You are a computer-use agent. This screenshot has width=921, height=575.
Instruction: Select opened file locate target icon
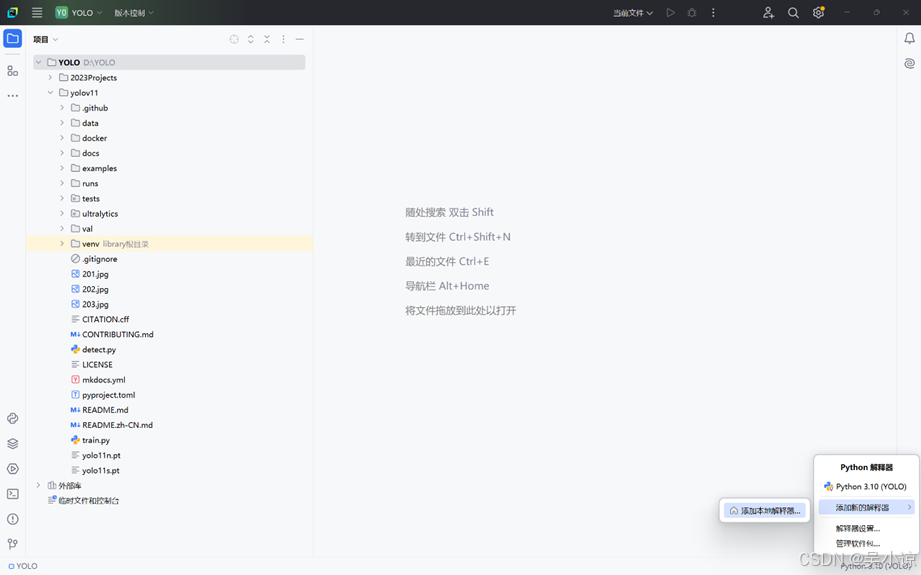pos(234,39)
